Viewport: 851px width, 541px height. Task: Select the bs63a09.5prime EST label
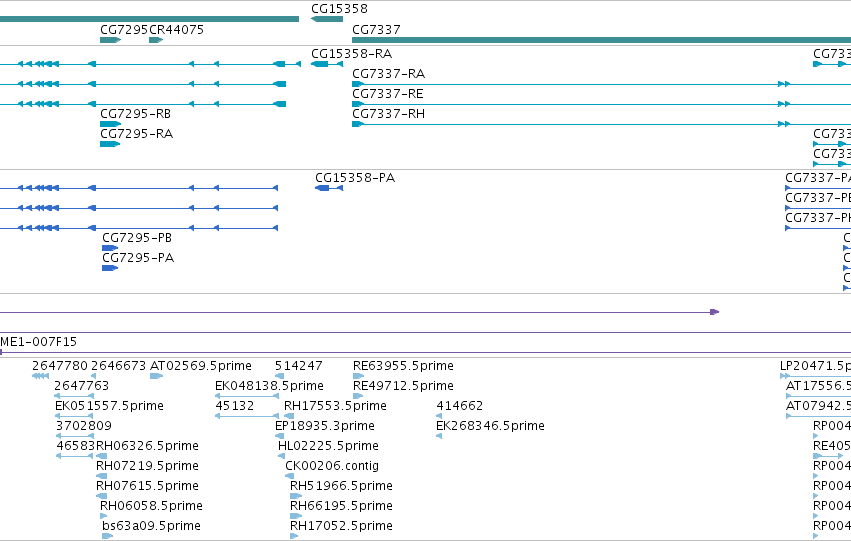tap(151, 526)
